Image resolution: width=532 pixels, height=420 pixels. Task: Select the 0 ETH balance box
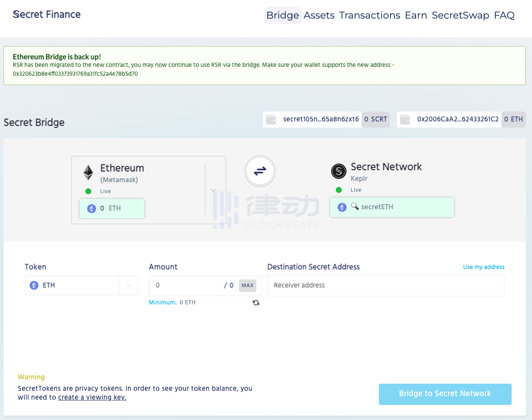pos(112,208)
